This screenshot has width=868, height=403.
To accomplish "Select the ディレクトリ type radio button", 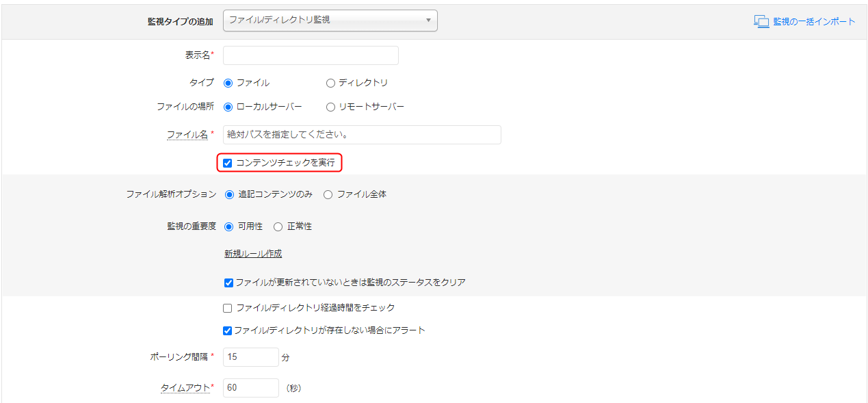I will point(330,83).
